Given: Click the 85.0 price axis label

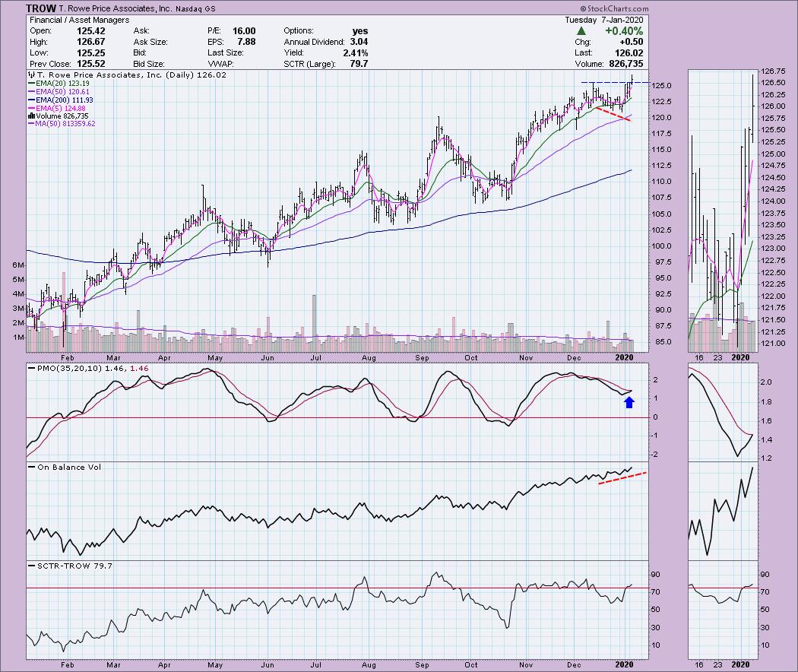Looking at the screenshot, I should [662, 341].
